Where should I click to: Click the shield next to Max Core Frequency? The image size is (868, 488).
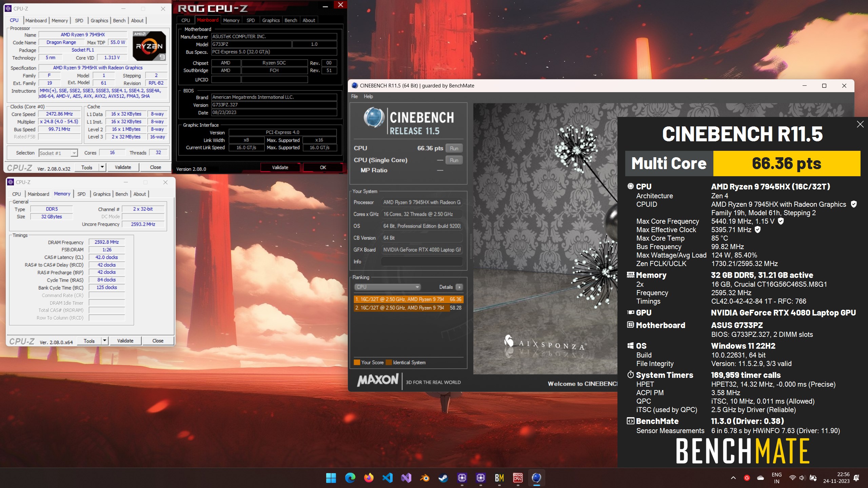point(781,221)
